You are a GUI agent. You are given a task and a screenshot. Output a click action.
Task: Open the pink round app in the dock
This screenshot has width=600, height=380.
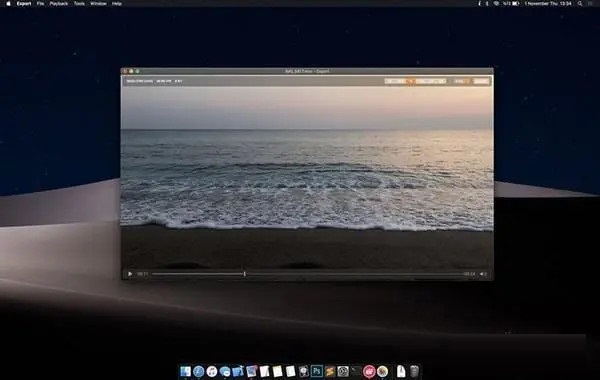(369, 371)
